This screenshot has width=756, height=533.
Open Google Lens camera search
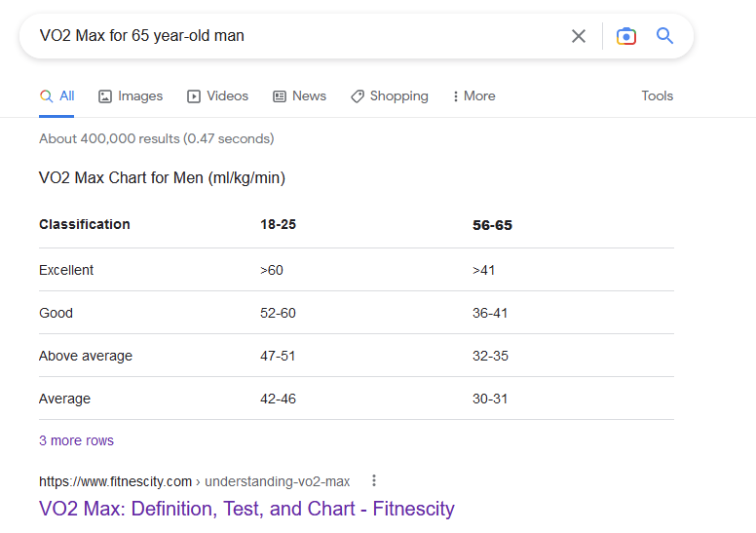coord(625,36)
